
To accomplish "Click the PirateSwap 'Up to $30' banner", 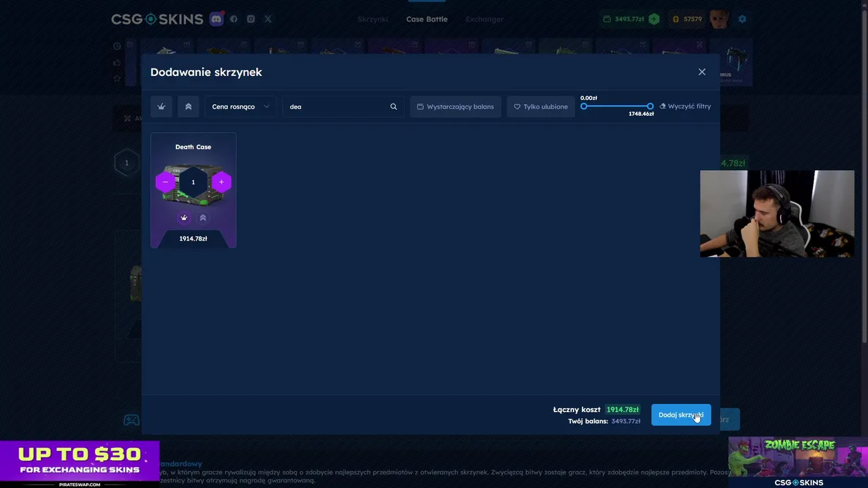I will 79,464.
